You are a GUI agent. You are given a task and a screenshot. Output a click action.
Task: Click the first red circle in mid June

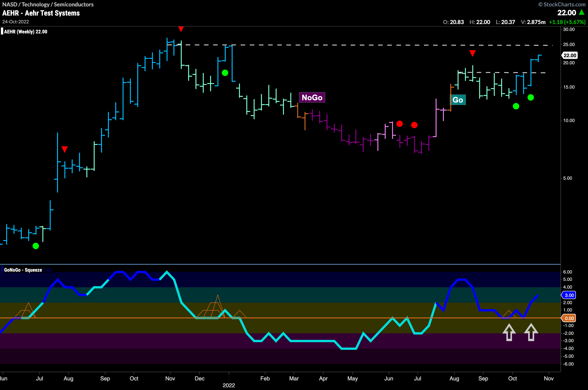click(x=400, y=124)
